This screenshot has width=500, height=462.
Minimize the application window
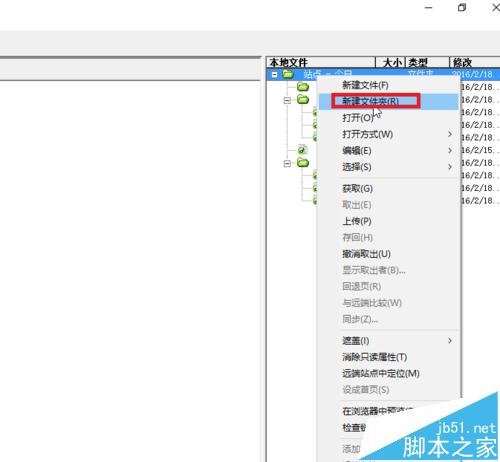click(x=429, y=8)
